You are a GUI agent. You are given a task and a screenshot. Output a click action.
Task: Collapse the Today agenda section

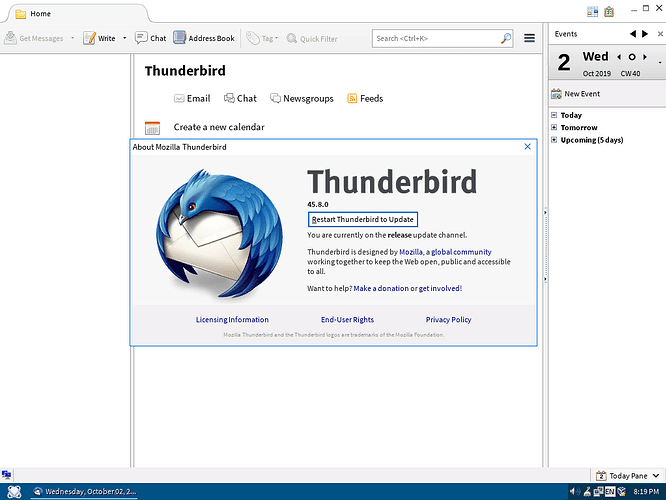point(554,115)
